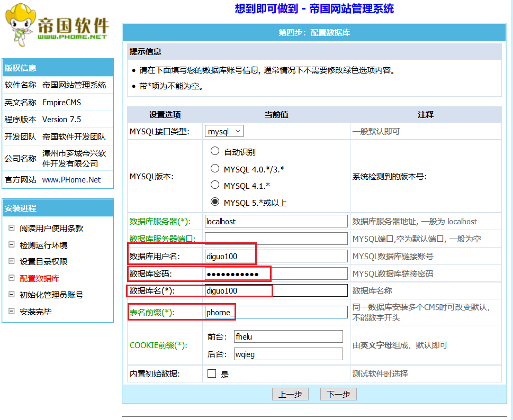This screenshot has height=420, width=513.
Task: Tick the 内置初始数据 checkbox
Action: (212, 373)
